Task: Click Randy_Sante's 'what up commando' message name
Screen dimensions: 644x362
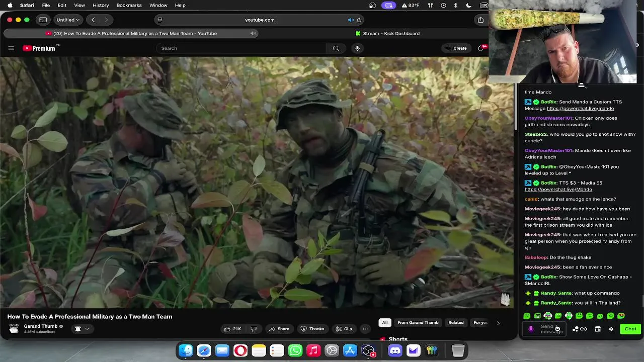Action: tap(556, 293)
